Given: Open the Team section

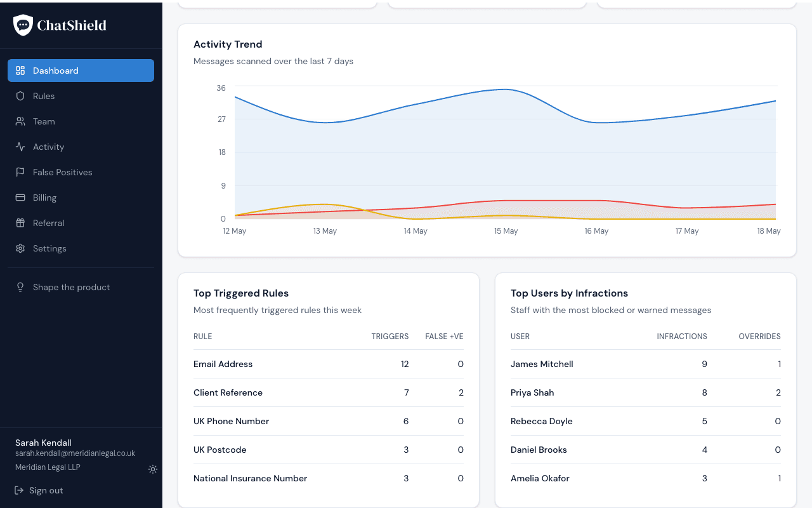Looking at the screenshot, I should click(81, 121).
